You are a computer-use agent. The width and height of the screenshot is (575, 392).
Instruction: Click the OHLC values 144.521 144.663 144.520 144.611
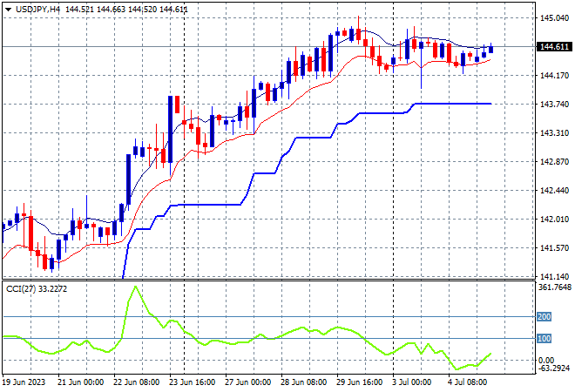(126, 10)
